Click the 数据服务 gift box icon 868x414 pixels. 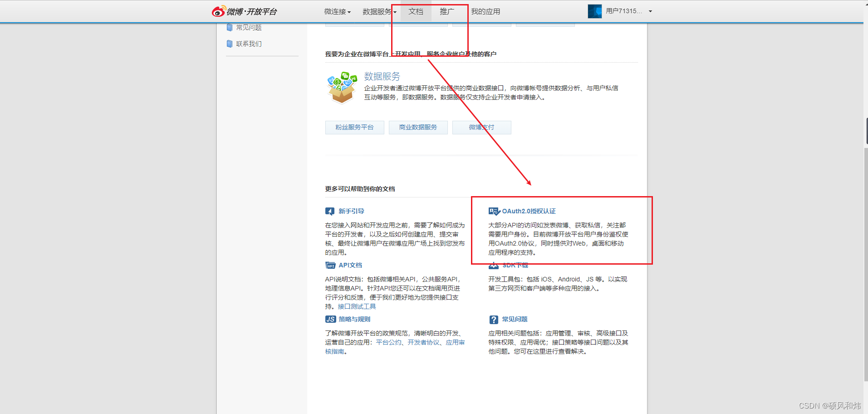point(342,86)
